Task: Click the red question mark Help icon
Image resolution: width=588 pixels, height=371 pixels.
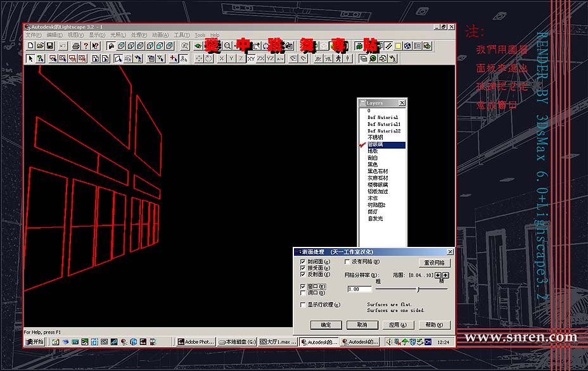Action: (86, 46)
